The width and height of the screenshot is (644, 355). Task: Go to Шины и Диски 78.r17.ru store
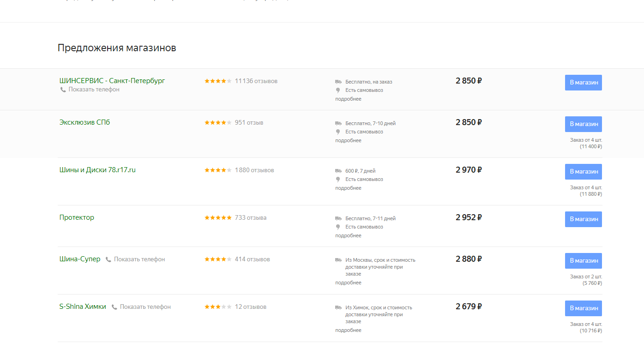97,170
